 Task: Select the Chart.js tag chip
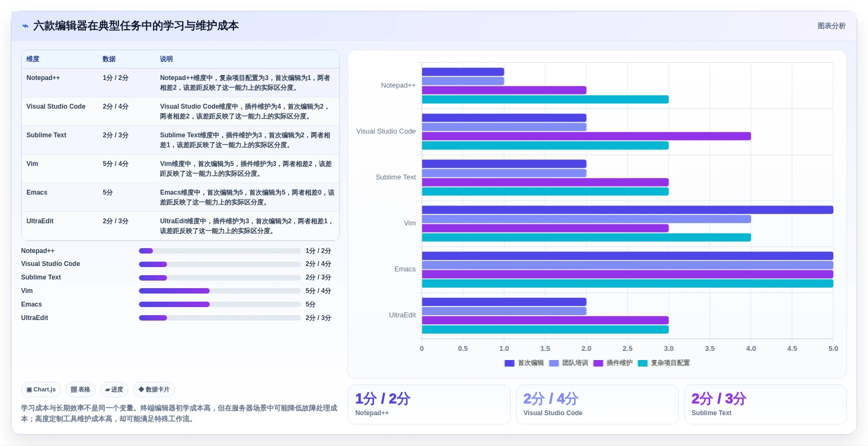click(x=41, y=389)
